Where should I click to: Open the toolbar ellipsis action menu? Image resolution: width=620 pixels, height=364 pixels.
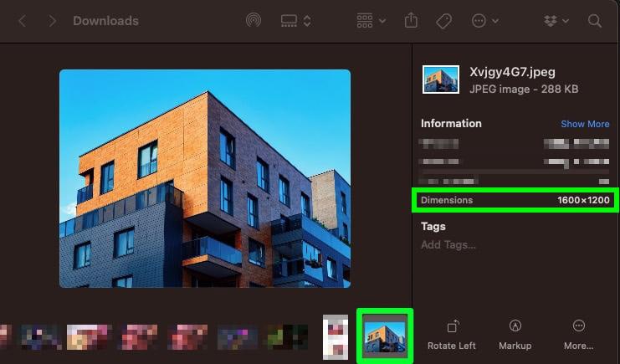[x=484, y=21]
